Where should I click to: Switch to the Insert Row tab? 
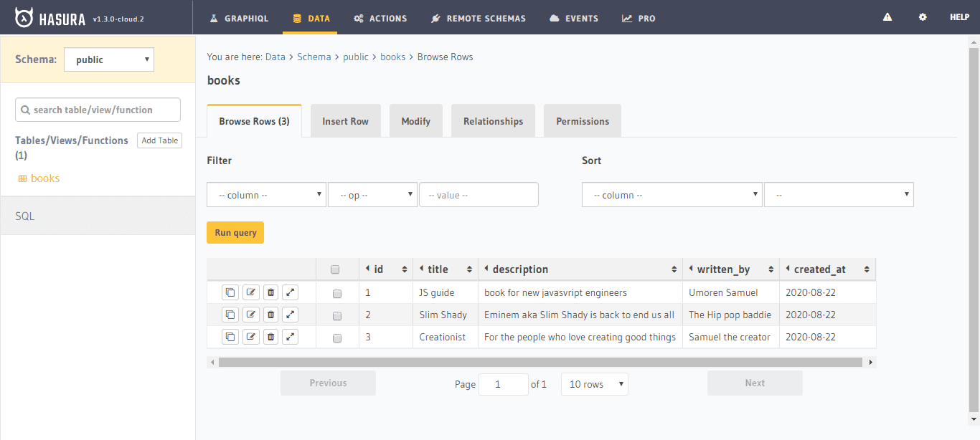tap(345, 121)
